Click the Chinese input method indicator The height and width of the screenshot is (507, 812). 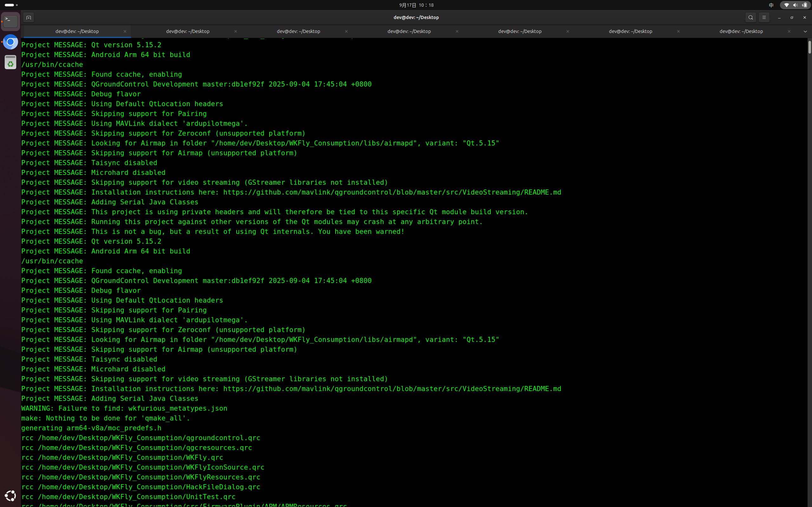(771, 5)
